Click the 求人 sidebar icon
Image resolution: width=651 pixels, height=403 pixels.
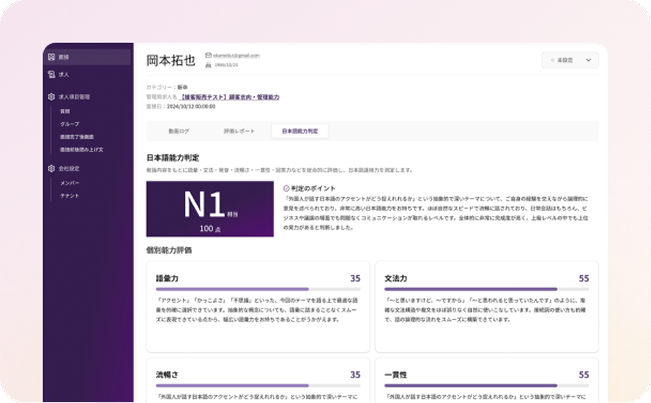coord(52,73)
